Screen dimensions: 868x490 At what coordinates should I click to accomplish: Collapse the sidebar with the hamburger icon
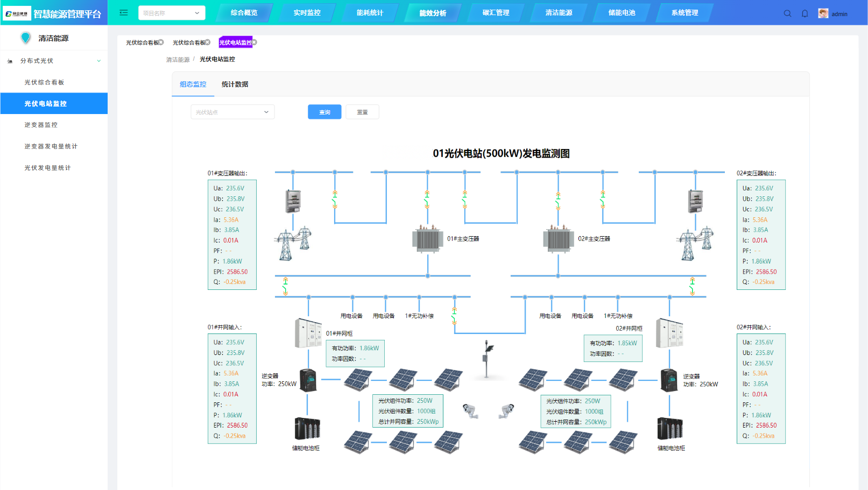(x=123, y=13)
